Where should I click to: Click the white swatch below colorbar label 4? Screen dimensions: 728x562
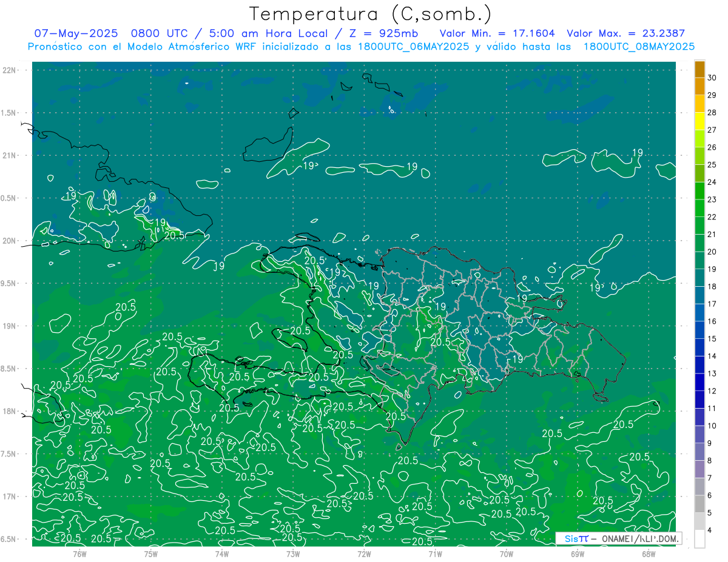click(699, 539)
